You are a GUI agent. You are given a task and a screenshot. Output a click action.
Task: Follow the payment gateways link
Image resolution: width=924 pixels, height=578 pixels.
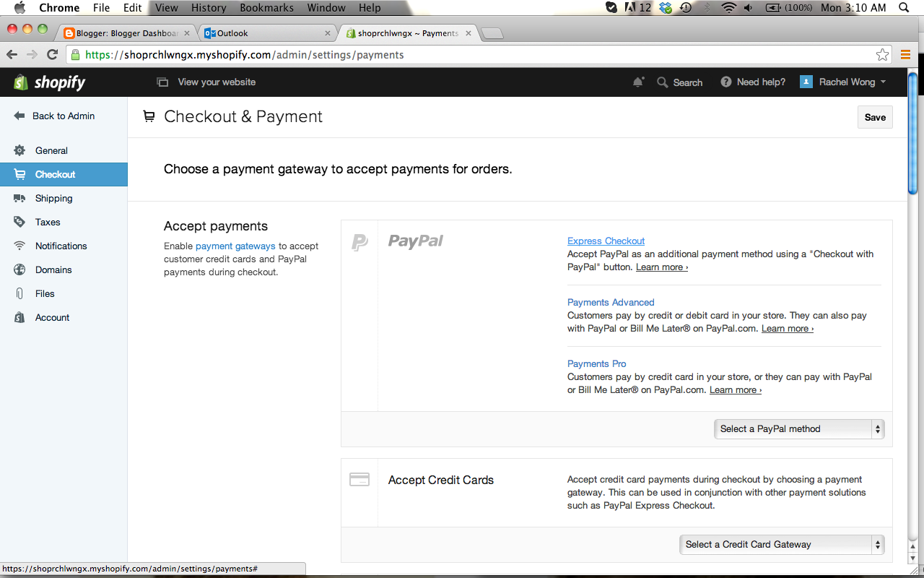(235, 246)
